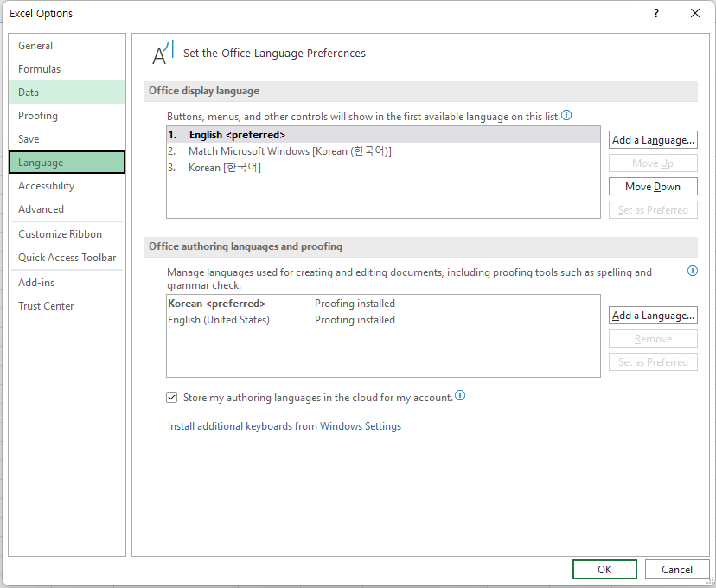Click info icon next to cloud storage checkbox
Screen dimensions: 716x588
(460, 396)
